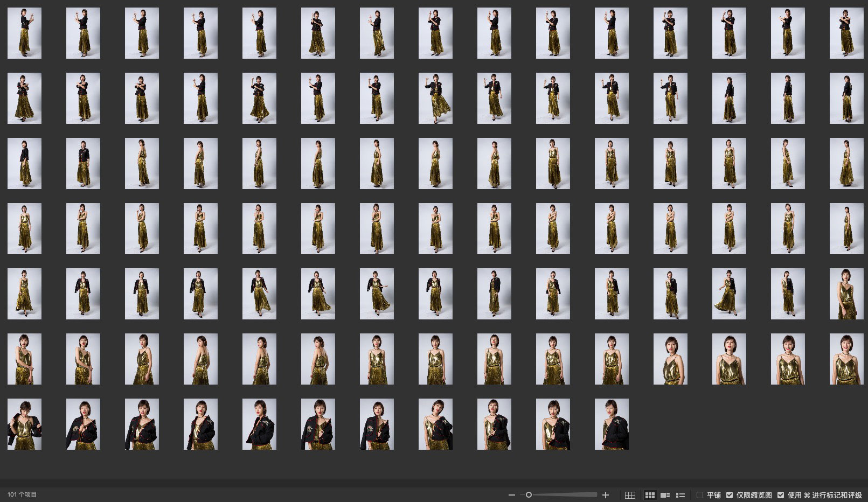Open first bottom-row photo with open jacket
Image resolution: width=868 pixels, height=502 pixels.
24,424
